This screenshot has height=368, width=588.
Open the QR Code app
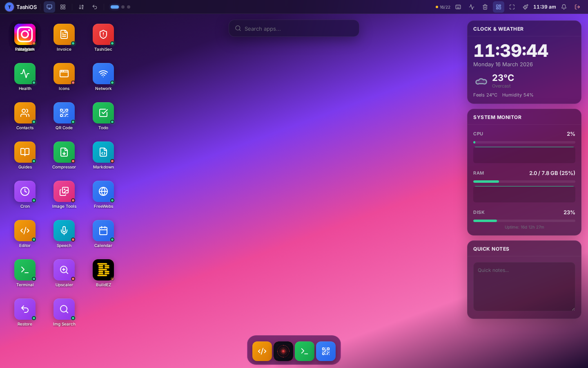64,113
